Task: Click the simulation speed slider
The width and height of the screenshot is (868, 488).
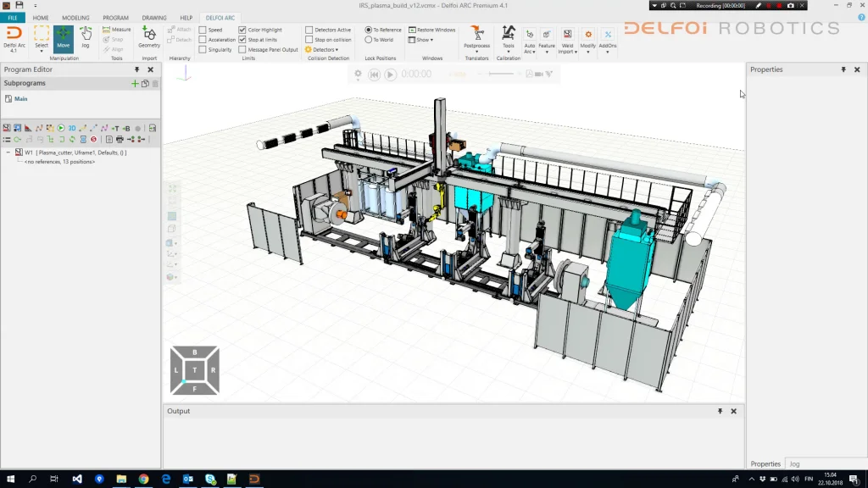Action: click(x=502, y=75)
